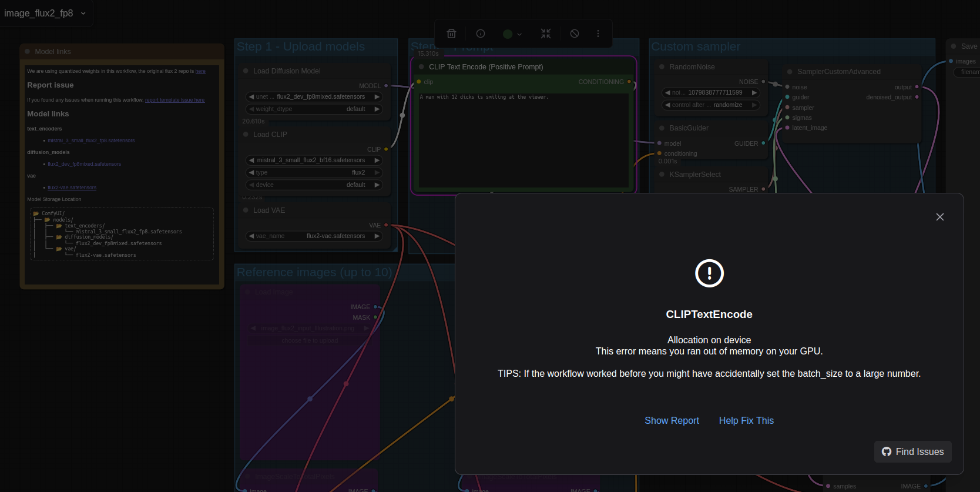Open CLIP type flux2 combo
This screenshot has width=980, height=492.
(x=314, y=172)
